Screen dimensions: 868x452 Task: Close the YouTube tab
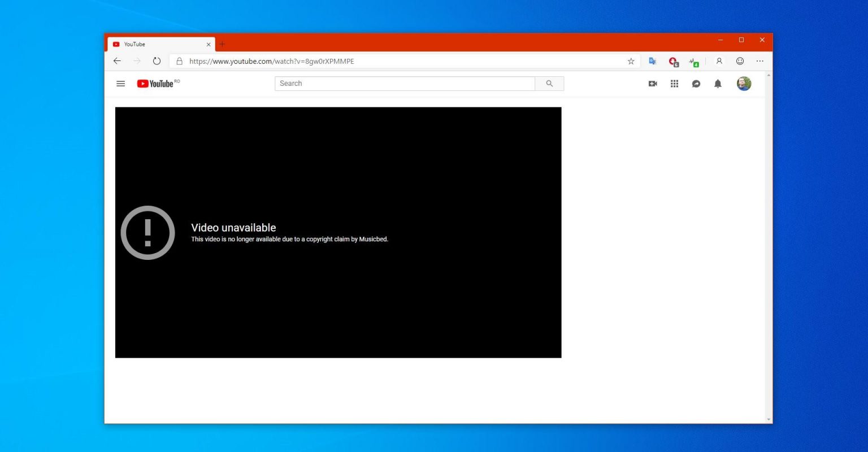point(208,44)
